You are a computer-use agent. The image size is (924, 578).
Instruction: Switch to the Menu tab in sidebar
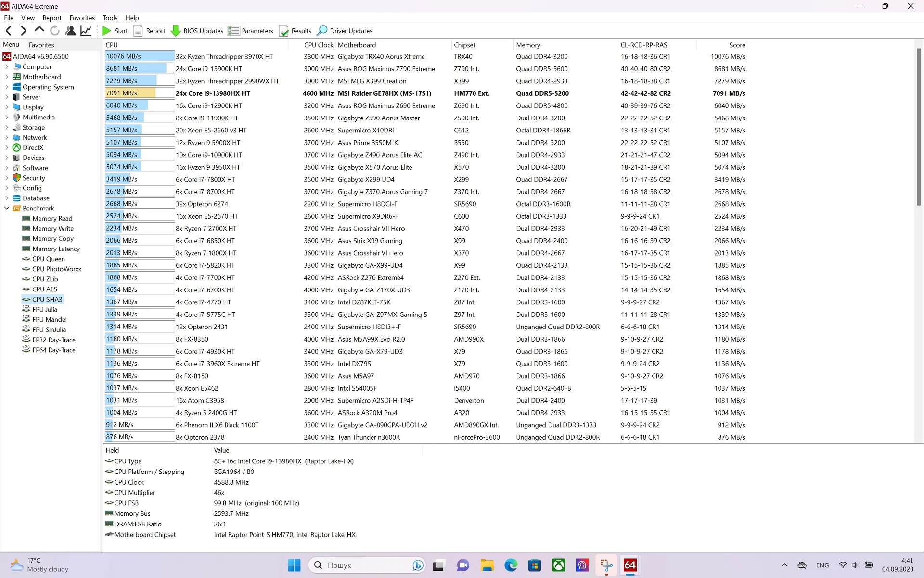[x=11, y=44]
